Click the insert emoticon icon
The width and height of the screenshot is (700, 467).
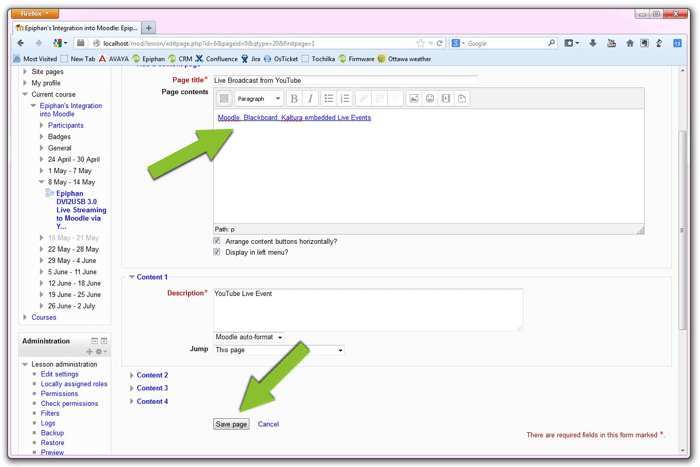(x=430, y=99)
